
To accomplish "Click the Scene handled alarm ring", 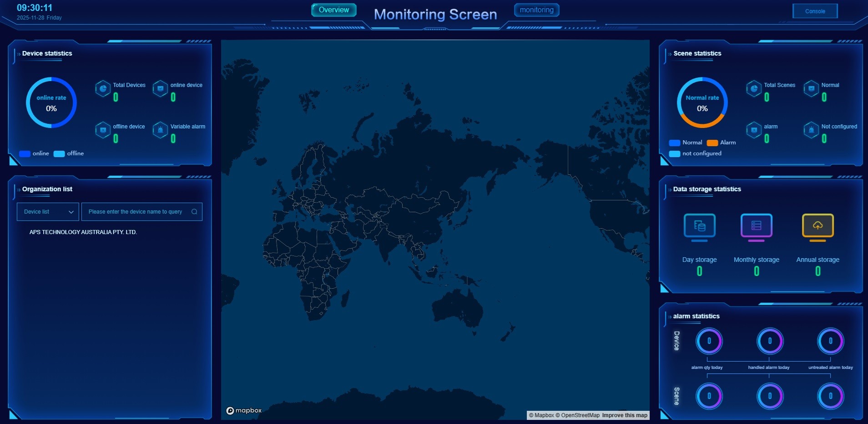I will pos(770,396).
